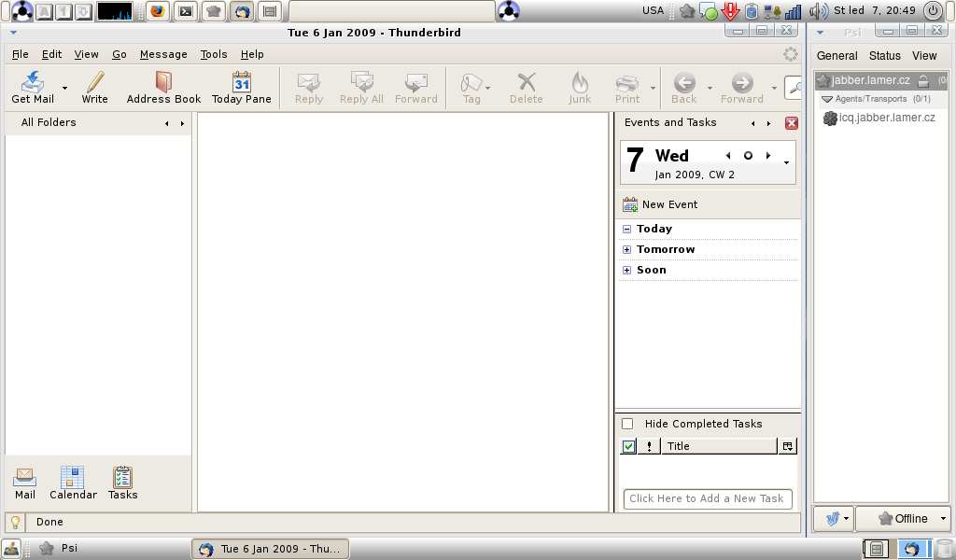The width and height of the screenshot is (956, 560).
Task: Click the Title column header in tasks
Action: coord(720,446)
